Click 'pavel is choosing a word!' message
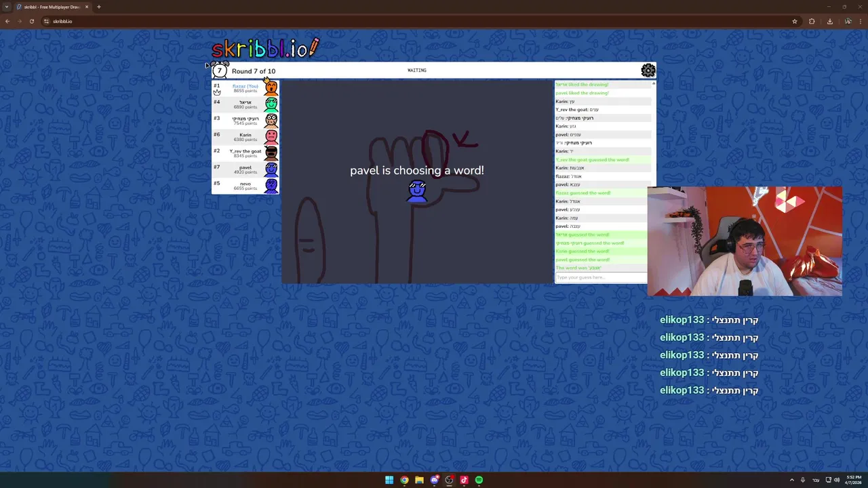 pyautogui.click(x=417, y=171)
